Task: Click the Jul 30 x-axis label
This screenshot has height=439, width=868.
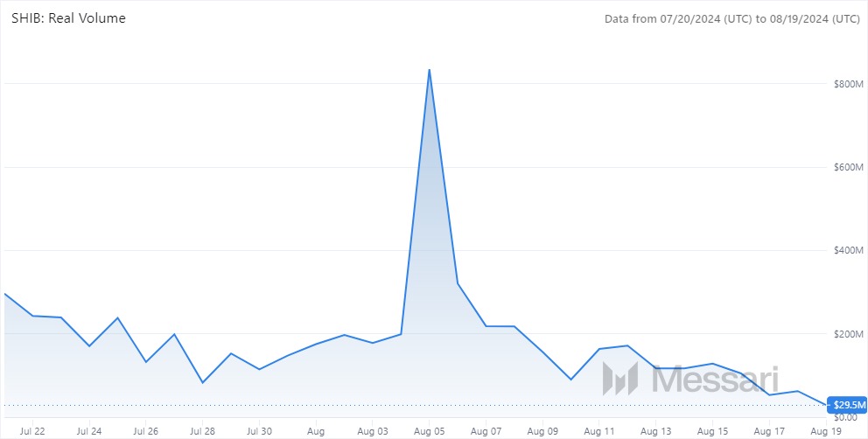Action: point(259,431)
